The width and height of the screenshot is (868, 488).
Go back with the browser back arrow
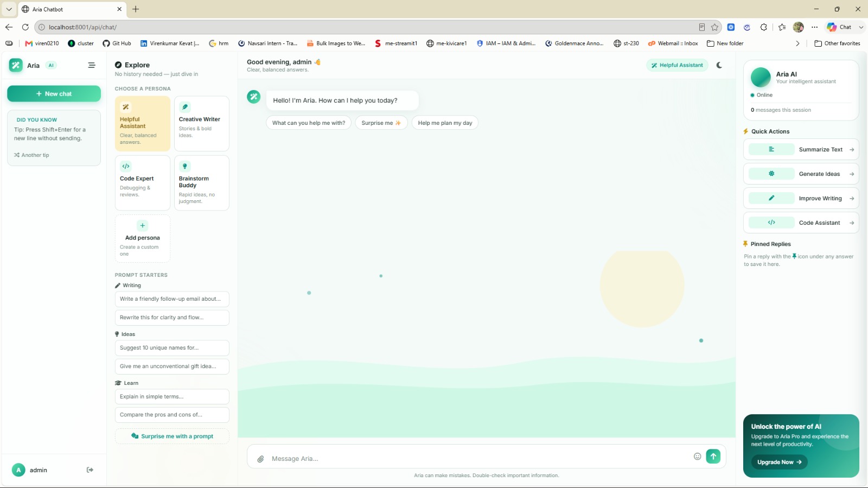[x=9, y=27]
